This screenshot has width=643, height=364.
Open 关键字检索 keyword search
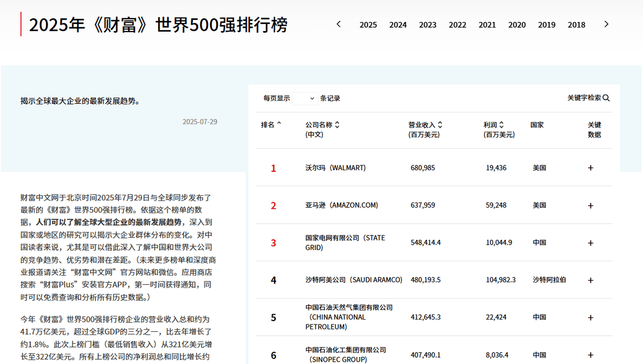pos(588,98)
